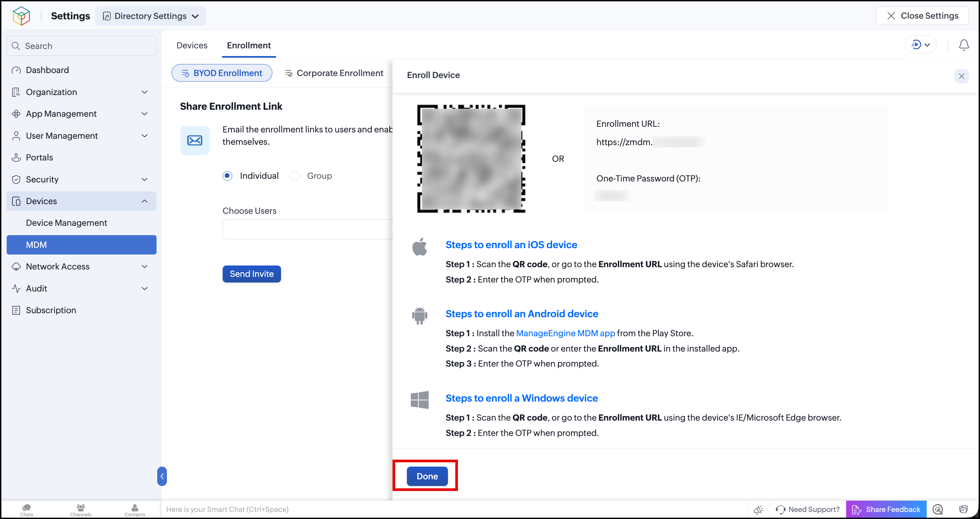Viewport: 980px width, 519px height.
Task: Click the Need Support? button
Action: (808, 510)
